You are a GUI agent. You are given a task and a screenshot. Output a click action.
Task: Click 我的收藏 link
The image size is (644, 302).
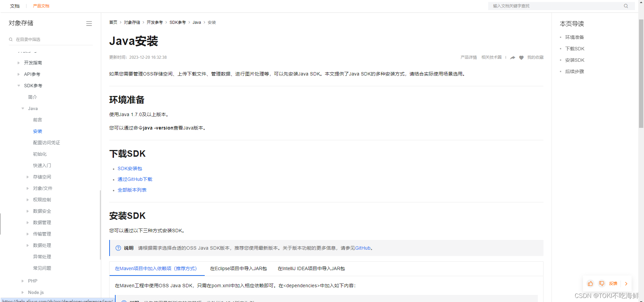tap(535, 57)
